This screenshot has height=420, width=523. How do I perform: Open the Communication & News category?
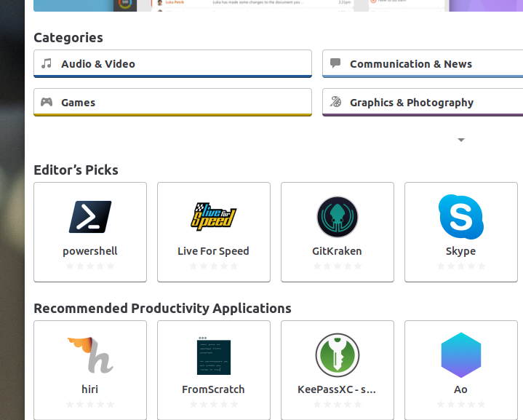(x=422, y=64)
